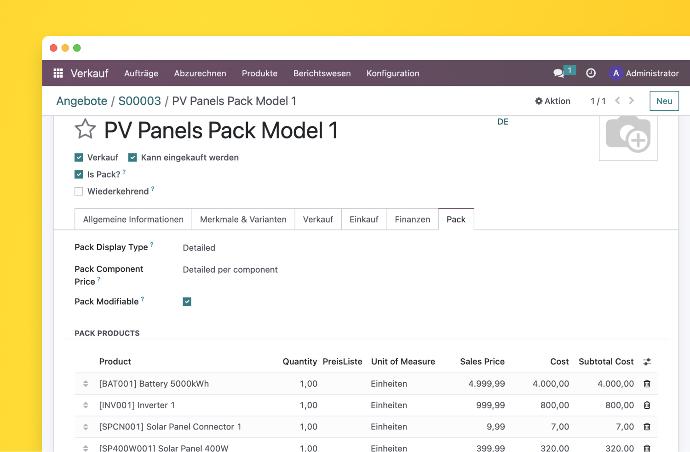
Task: Upload a product image via camera placeholder
Action: pos(628,137)
